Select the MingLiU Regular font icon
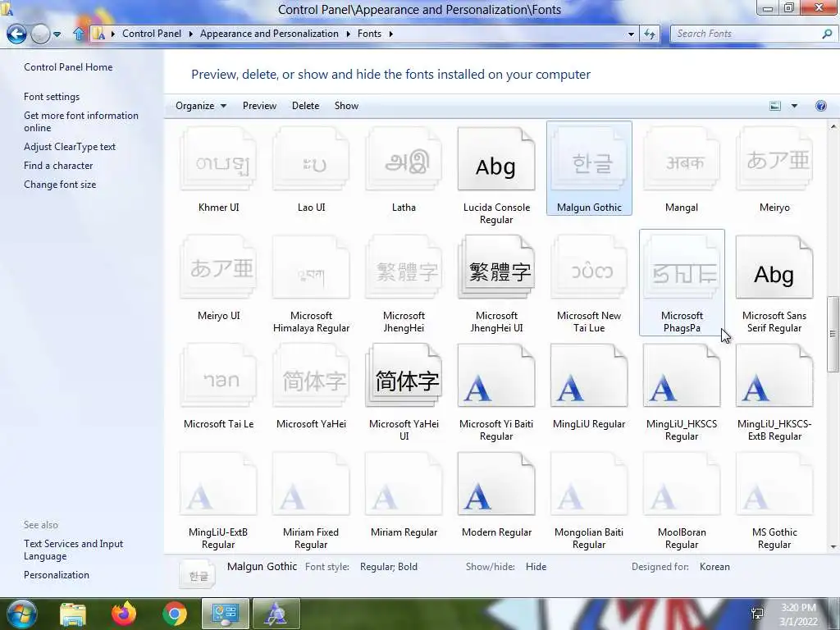 point(589,376)
